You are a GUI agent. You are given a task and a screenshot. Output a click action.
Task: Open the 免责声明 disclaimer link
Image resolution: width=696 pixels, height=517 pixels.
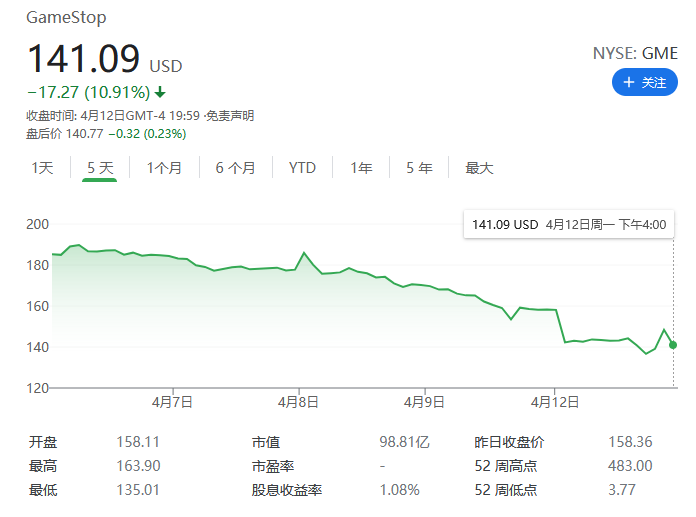coord(230,116)
